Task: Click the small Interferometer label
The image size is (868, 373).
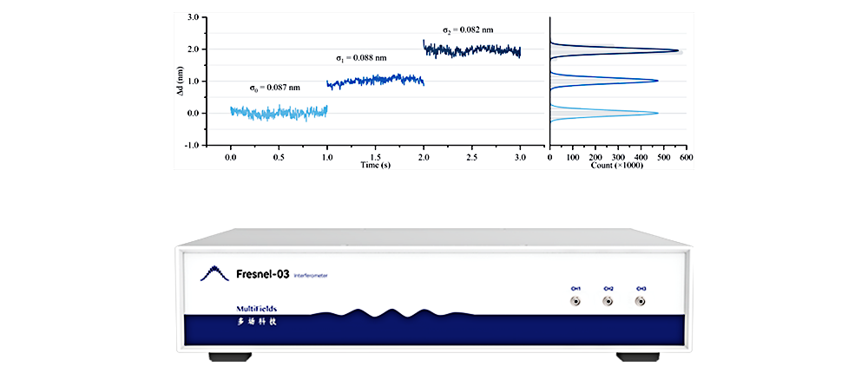Action: 311,276
